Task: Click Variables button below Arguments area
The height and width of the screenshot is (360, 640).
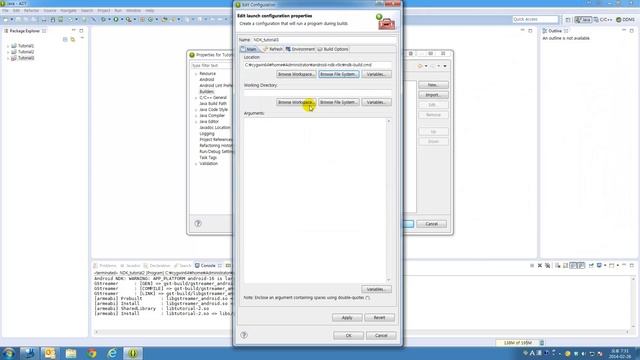Action: (376, 289)
